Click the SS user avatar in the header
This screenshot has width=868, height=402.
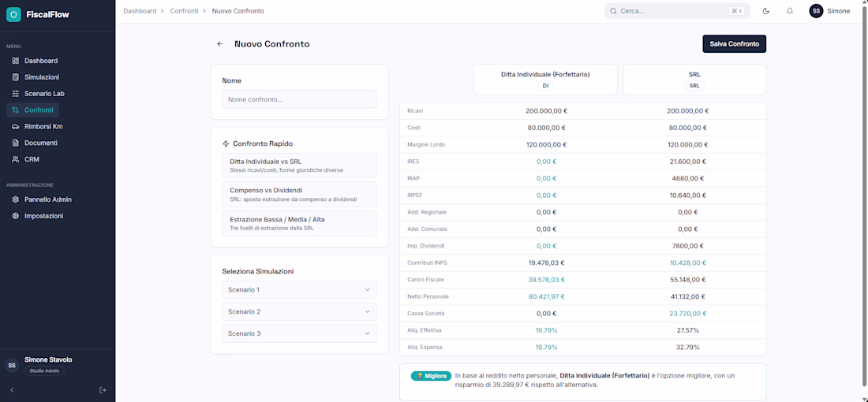coord(816,11)
